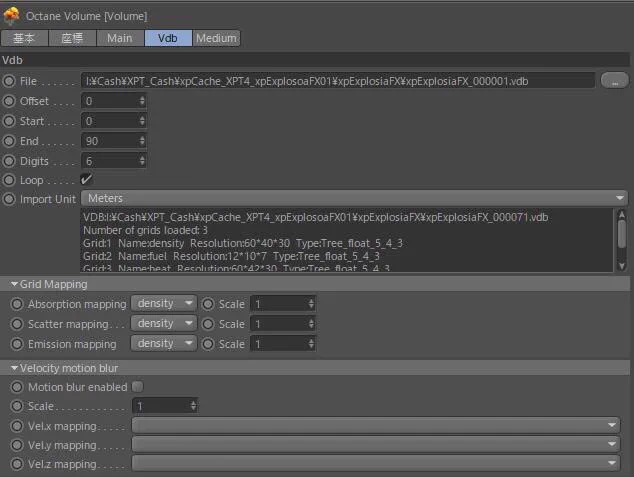This screenshot has height=477, width=634.
Task: Select the Vdb tab
Action: coord(168,38)
